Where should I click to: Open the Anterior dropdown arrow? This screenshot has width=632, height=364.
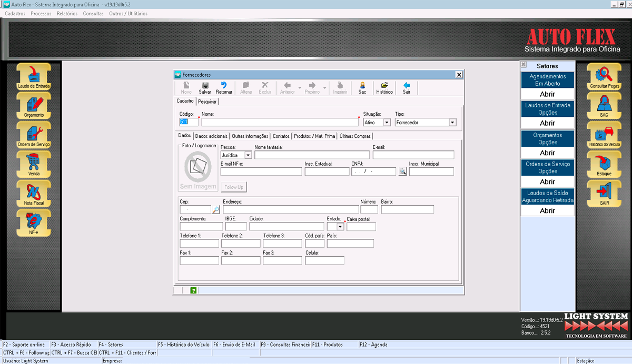(300, 88)
